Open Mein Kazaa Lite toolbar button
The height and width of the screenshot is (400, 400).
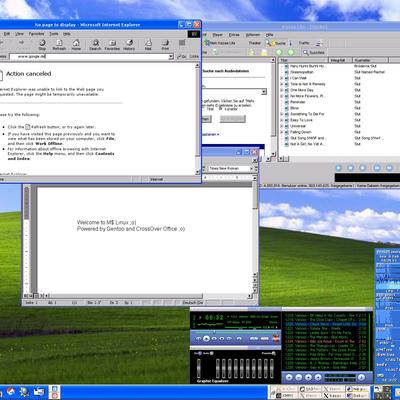coord(220,43)
